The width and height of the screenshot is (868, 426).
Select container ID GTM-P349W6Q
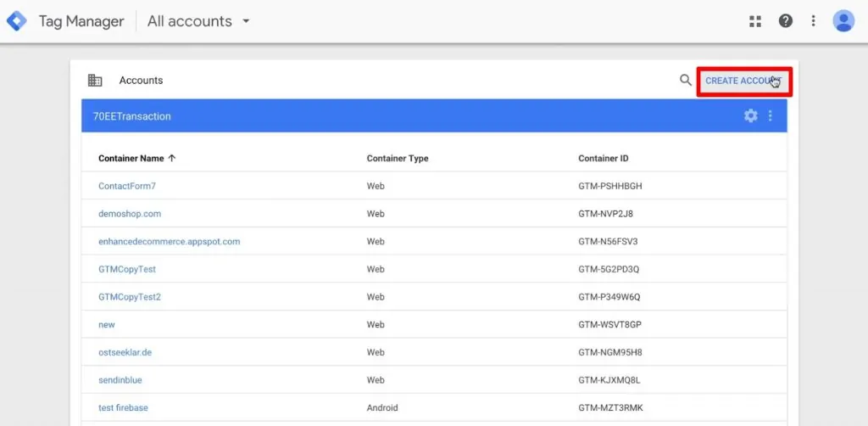click(x=609, y=297)
